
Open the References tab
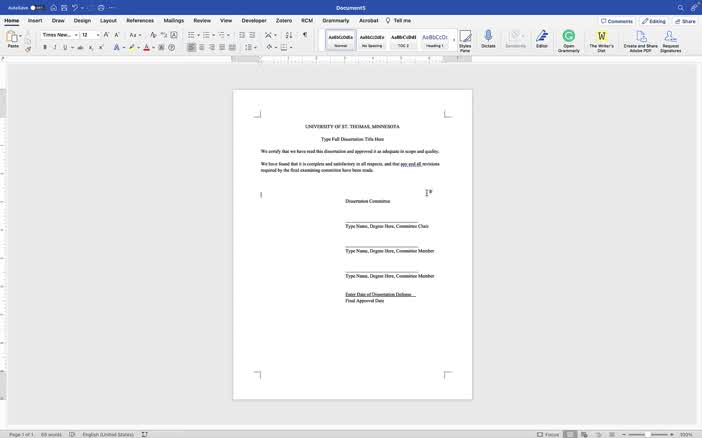point(140,21)
